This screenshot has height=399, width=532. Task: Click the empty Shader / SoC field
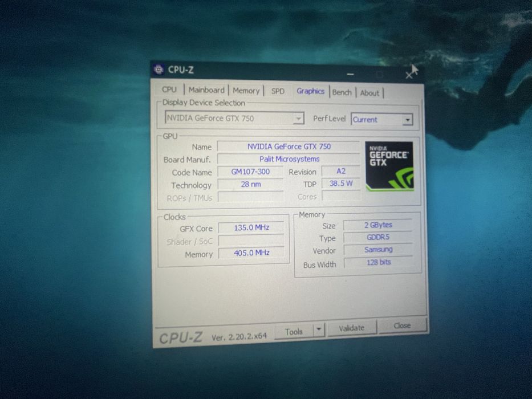(251, 241)
